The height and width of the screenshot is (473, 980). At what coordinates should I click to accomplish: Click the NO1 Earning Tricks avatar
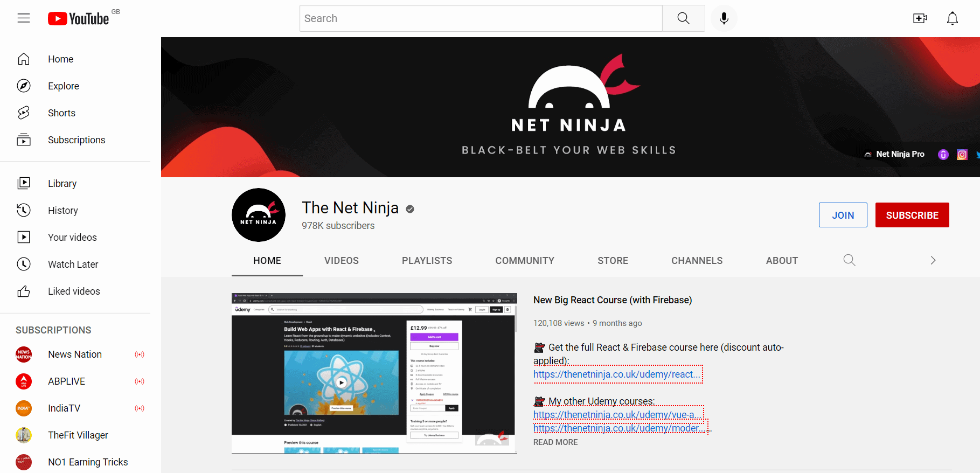[x=24, y=462]
